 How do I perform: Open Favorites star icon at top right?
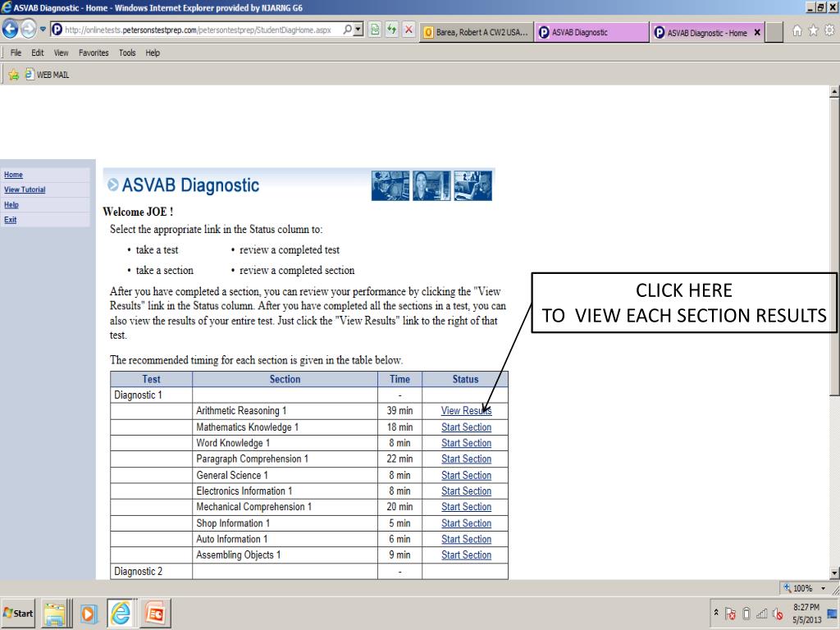tap(813, 30)
